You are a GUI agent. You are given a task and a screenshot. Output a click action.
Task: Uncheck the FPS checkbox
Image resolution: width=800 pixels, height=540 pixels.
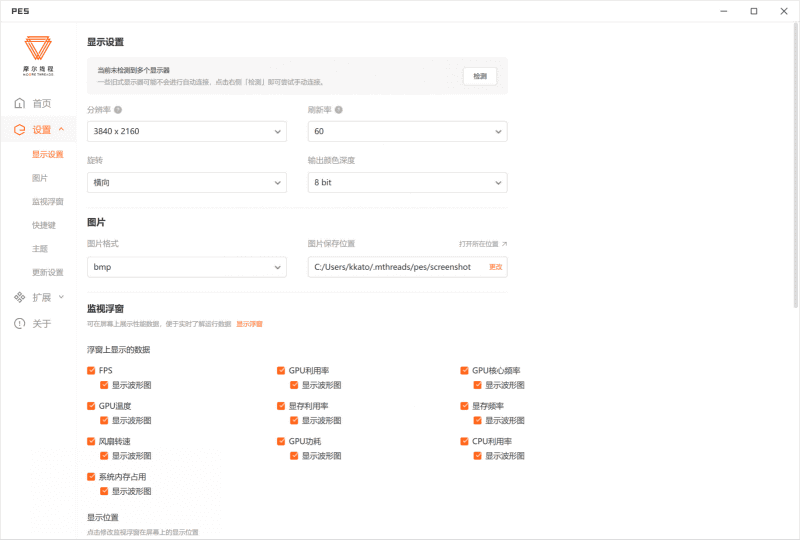tap(91, 371)
